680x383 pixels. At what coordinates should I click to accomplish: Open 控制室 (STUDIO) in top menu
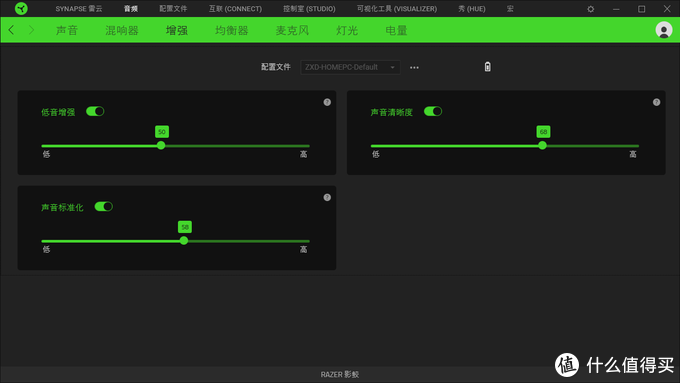309,9
